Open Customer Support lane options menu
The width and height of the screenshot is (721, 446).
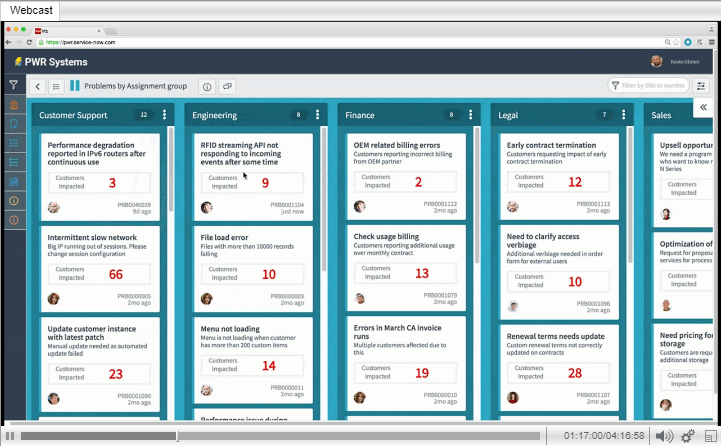point(165,115)
